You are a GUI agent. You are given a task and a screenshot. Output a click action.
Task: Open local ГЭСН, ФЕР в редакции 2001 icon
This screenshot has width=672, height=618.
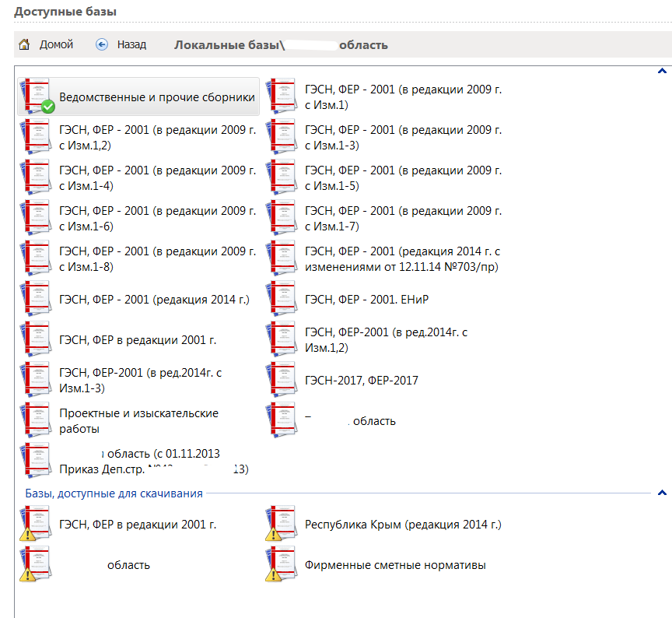36,339
